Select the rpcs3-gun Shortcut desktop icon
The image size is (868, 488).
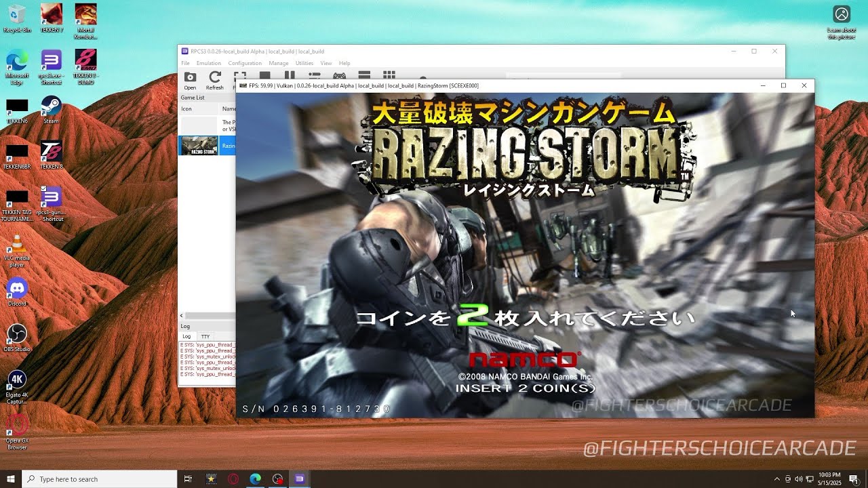coord(52,205)
